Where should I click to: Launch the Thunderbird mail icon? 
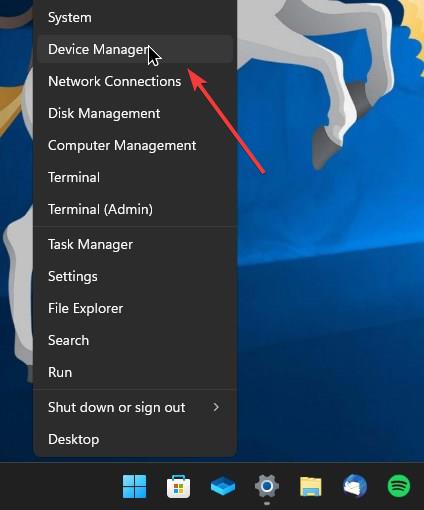pos(355,486)
